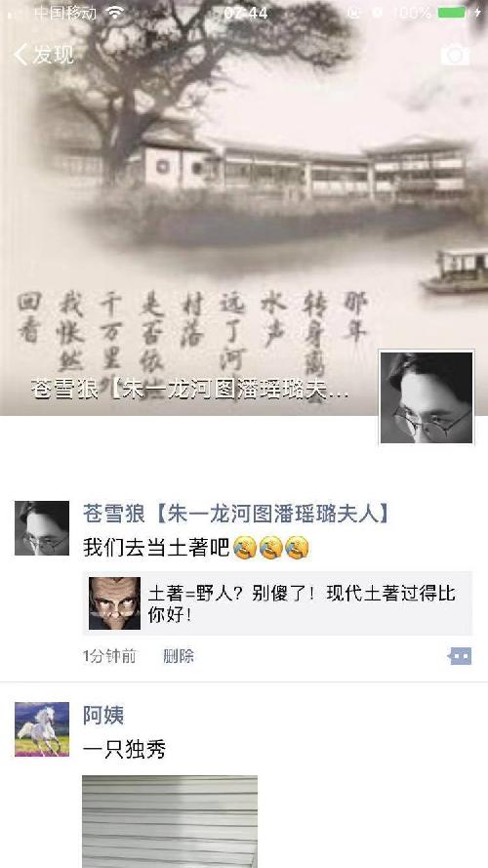The width and height of the screenshot is (488, 868).
Task: Tap the battery indicator in the status bar
Action: click(x=452, y=13)
